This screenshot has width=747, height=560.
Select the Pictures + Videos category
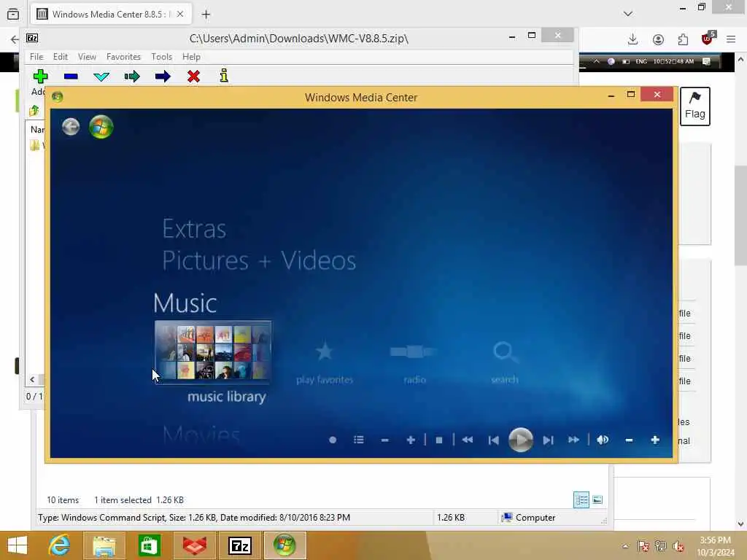259,260
